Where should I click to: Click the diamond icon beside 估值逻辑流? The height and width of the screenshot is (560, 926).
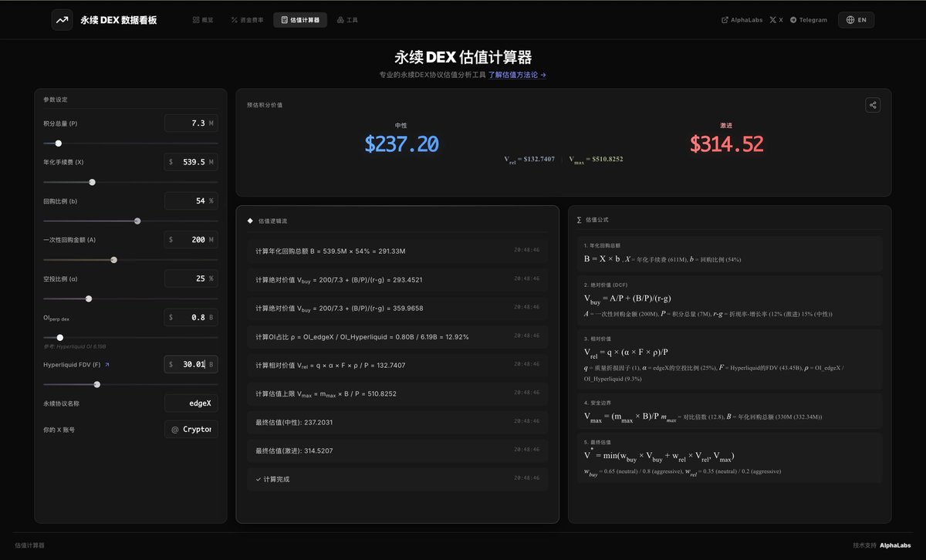250,221
